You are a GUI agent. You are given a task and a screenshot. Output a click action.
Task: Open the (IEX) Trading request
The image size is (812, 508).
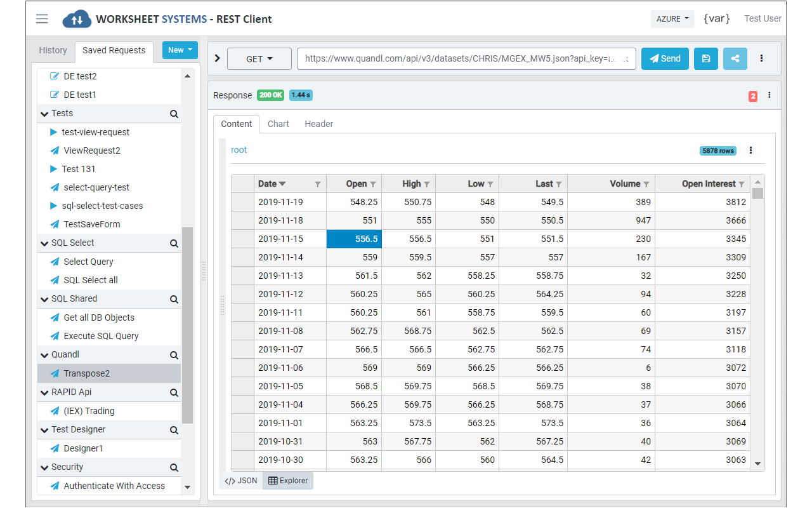(109, 411)
